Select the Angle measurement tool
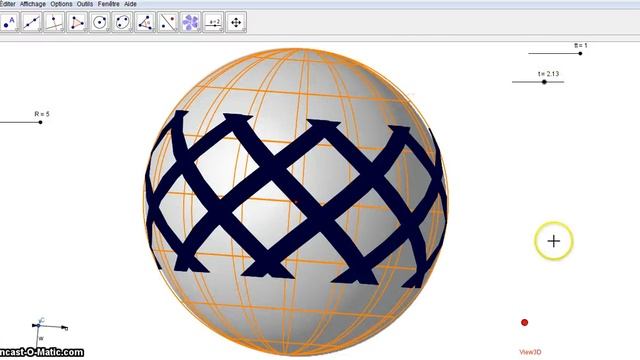The height and width of the screenshot is (360, 640). (145, 22)
